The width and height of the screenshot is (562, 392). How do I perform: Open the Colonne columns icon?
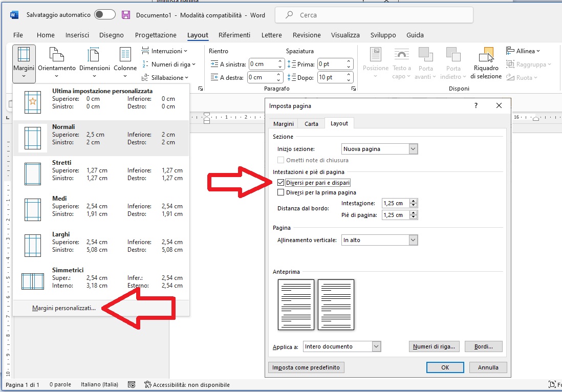click(x=125, y=55)
